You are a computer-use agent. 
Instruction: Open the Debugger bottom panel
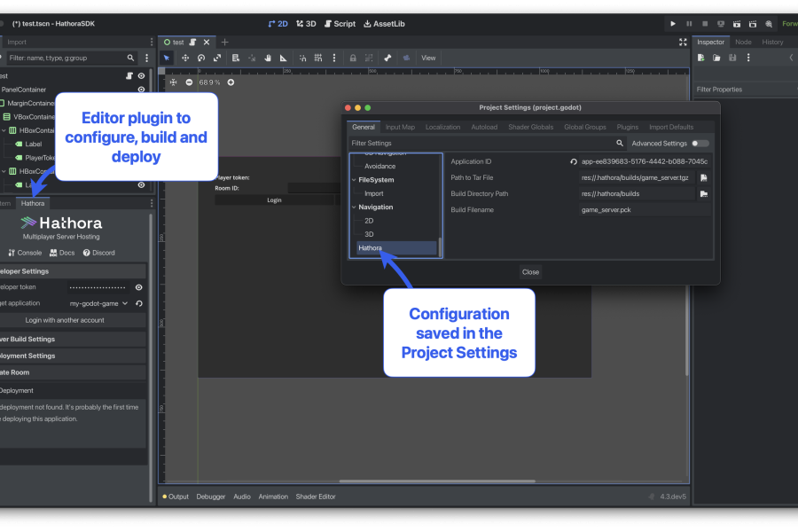click(x=211, y=497)
